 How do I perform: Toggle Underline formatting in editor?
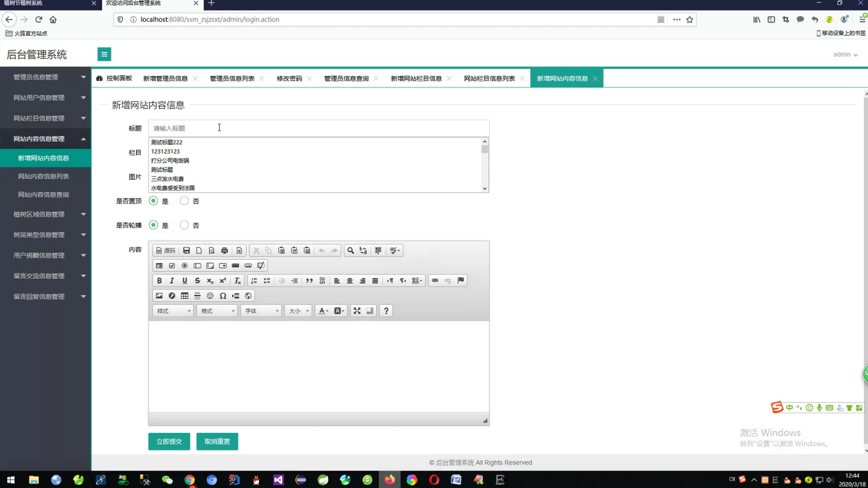pos(184,281)
